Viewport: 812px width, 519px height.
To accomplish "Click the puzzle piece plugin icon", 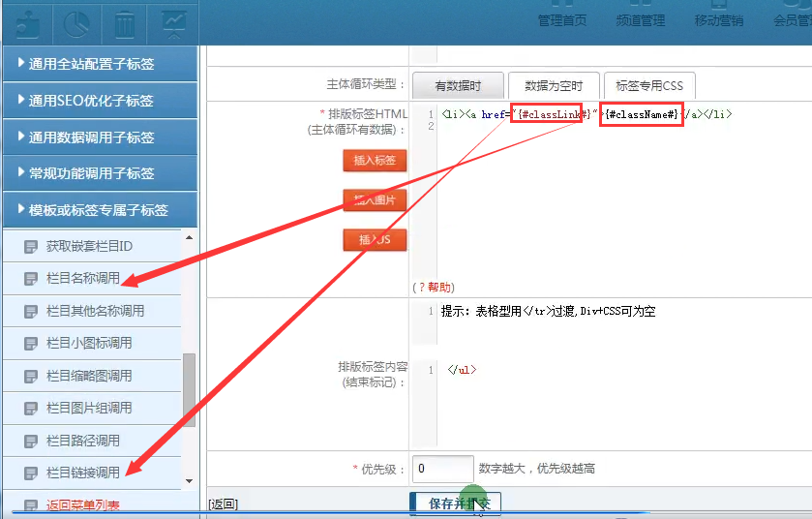I will pyautogui.click(x=27, y=20).
